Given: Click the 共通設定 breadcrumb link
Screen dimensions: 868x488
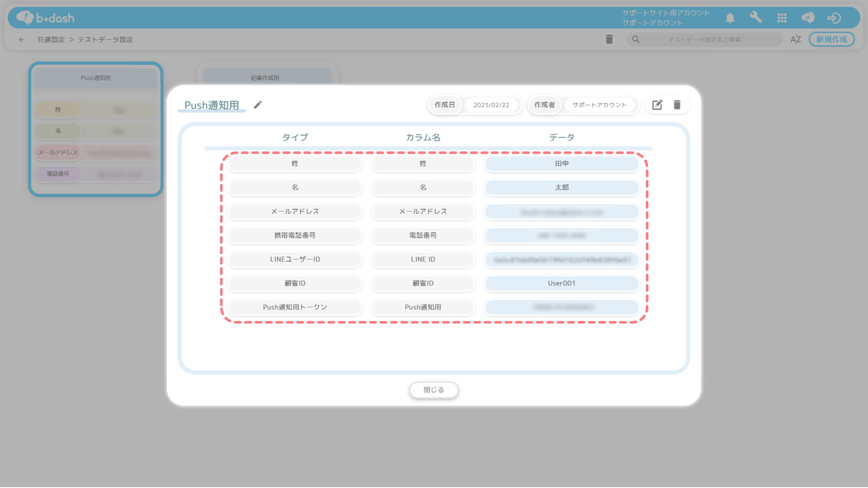Looking at the screenshot, I should coord(51,39).
